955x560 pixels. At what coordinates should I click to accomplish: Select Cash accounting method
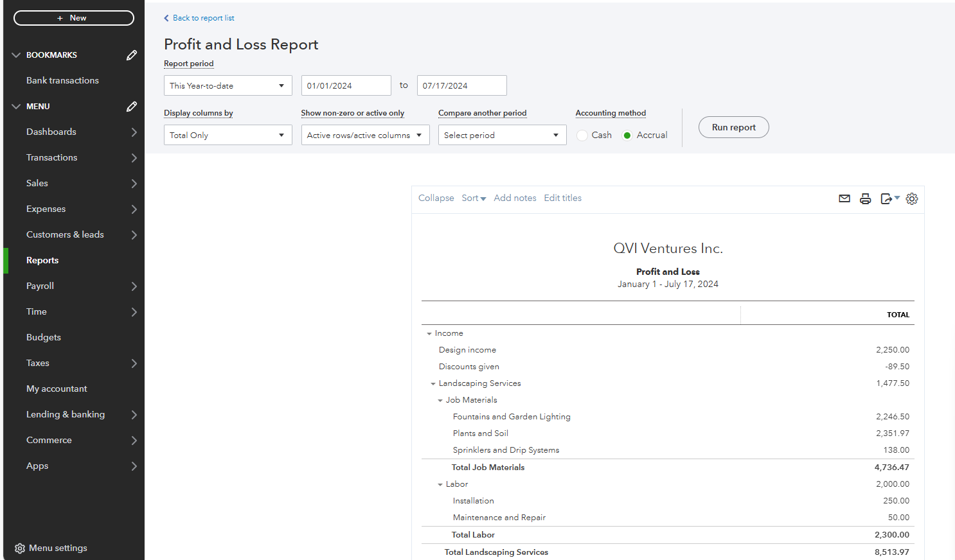(582, 136)
